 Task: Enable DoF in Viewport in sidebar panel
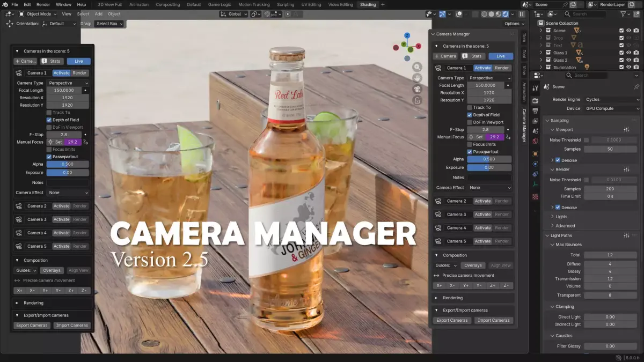click(x=470, y=122)
